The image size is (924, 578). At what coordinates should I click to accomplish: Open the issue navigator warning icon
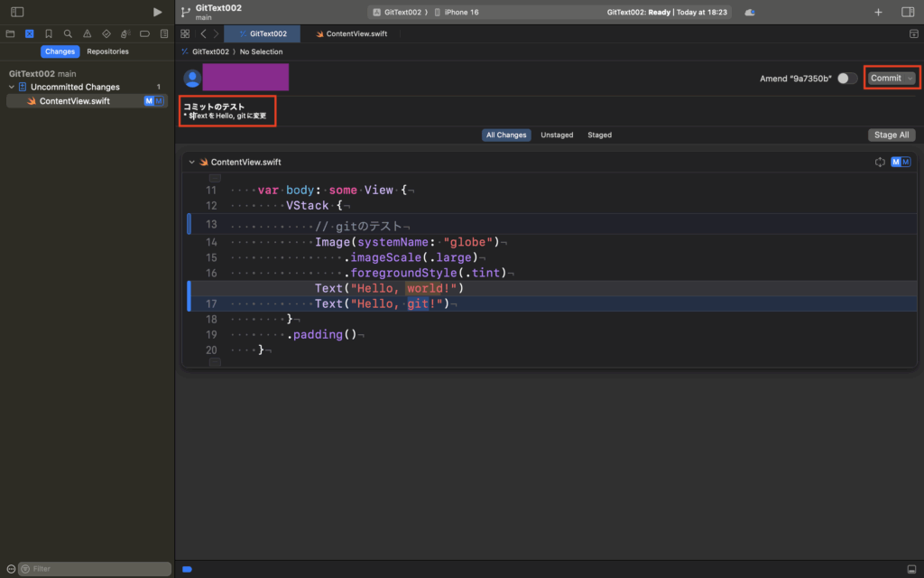click(x=88, y=33)
